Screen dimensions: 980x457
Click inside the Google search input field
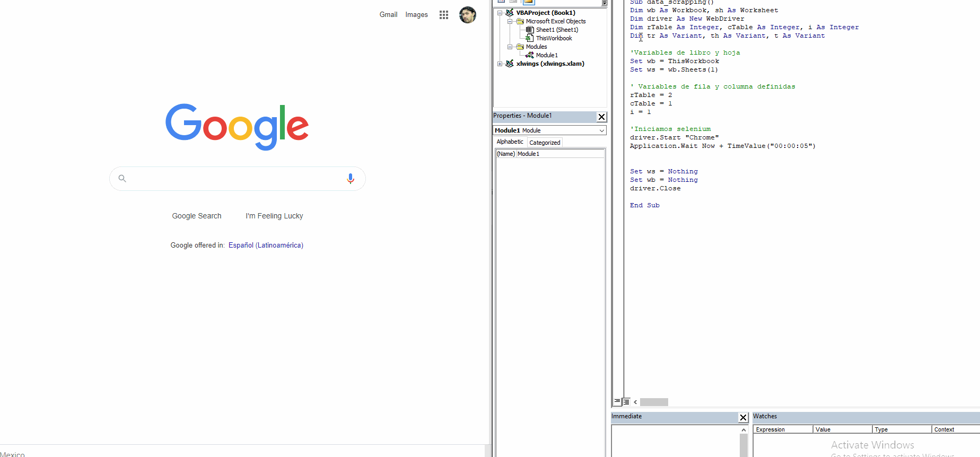point(238,179)
